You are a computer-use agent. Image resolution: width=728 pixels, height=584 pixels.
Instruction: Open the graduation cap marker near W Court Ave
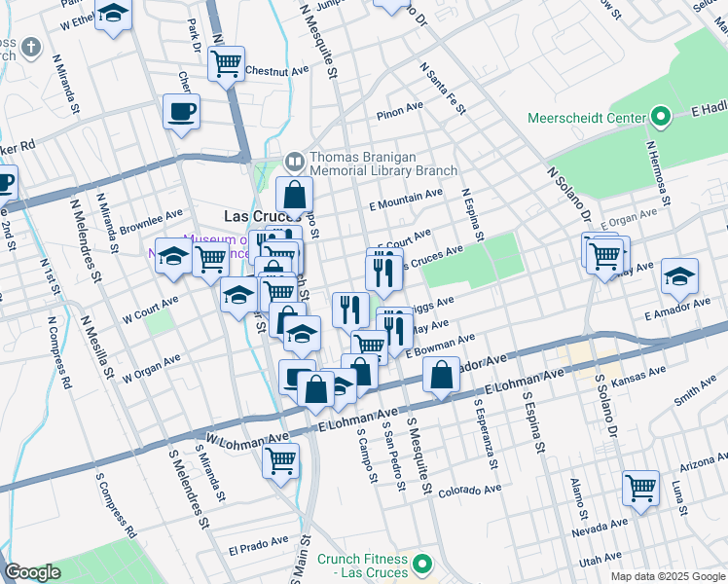click(x=238, y=295)
